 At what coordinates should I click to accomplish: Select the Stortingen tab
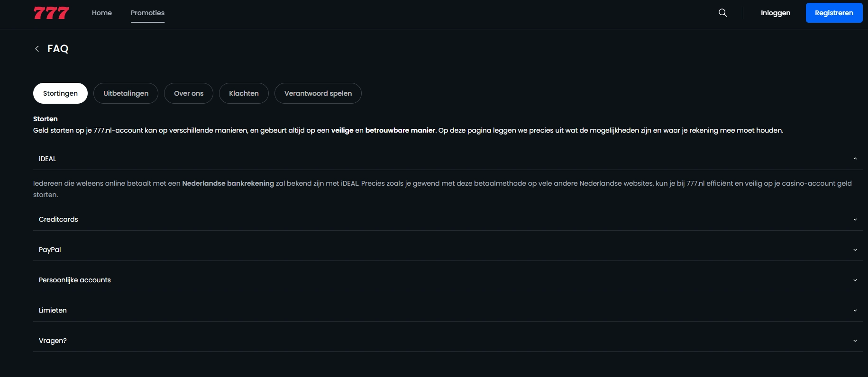pyautogui.click(x=60, y=93)
